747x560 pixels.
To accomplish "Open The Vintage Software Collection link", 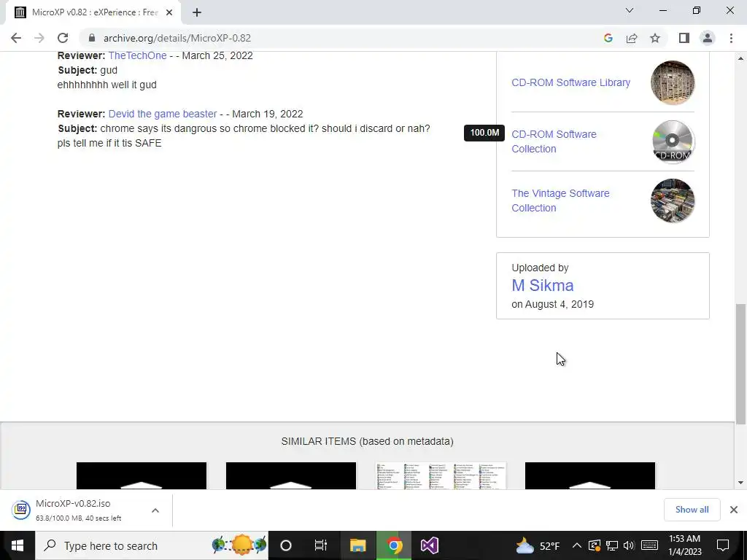I will [560, 201].
